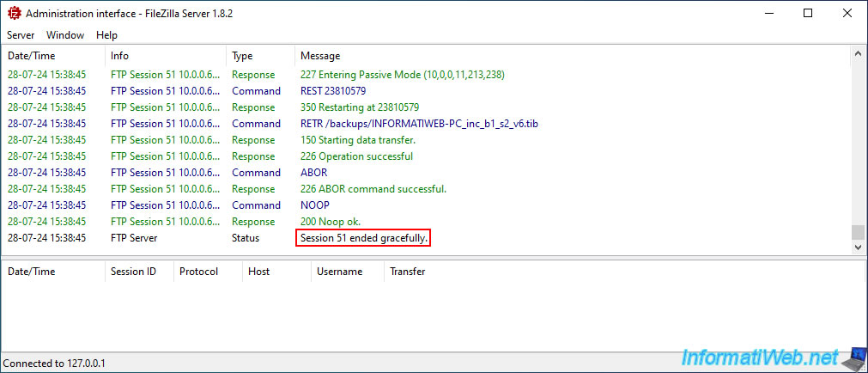Open the Window menu
This screenshot has width=868, height=373.
[64, 35]
